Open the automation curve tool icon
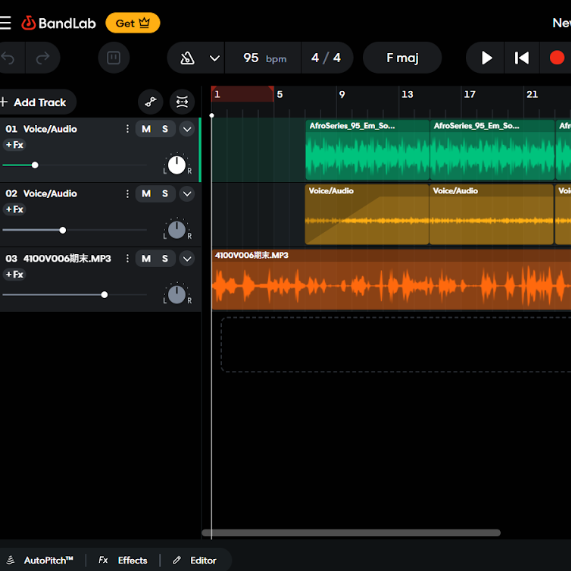 coord(150,102)
